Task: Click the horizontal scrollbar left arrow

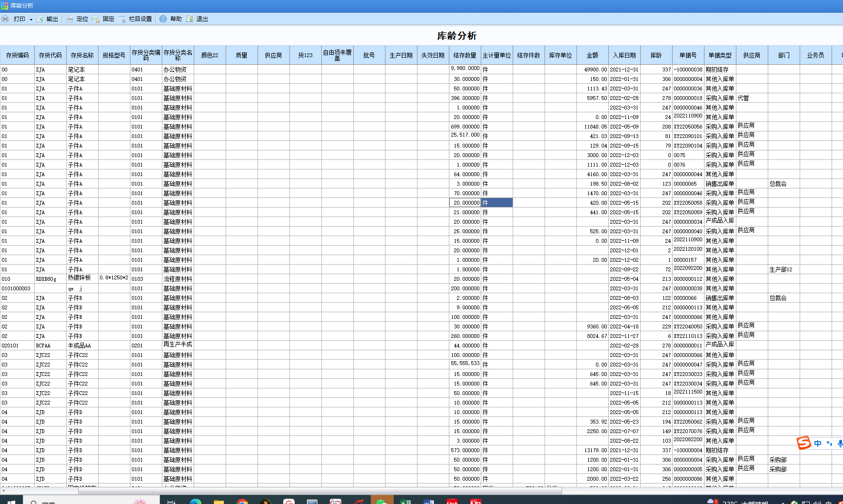Action: [x=3, y=490]
